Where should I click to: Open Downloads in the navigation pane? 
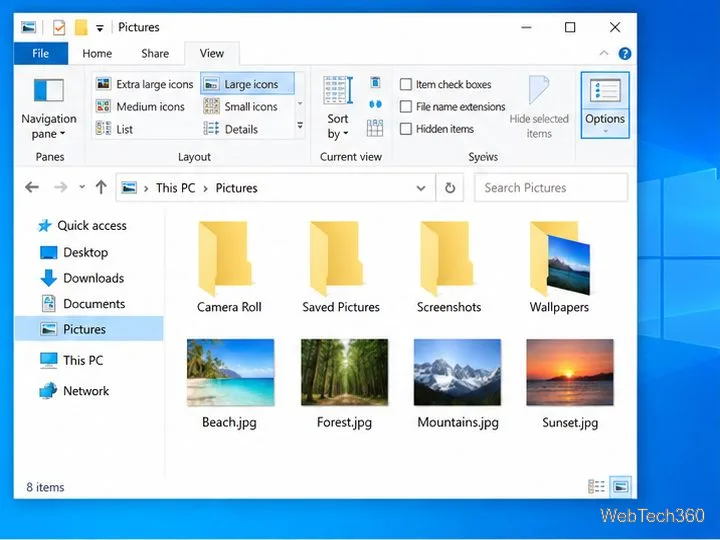click(x=82, y=278)
